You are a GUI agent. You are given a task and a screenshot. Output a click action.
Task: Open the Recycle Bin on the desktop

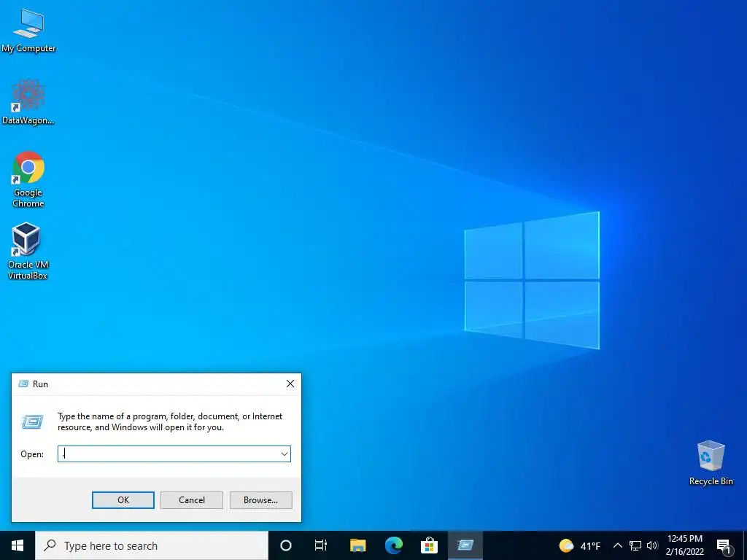(711, 463)
